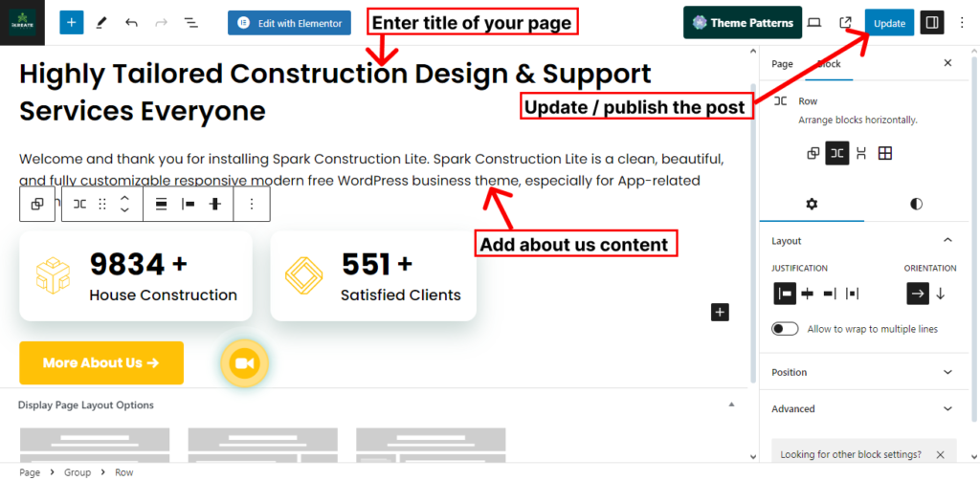Expand the Advanced panel
The width and height of the screenshot is (980, 481).
[x=947, y=408]
